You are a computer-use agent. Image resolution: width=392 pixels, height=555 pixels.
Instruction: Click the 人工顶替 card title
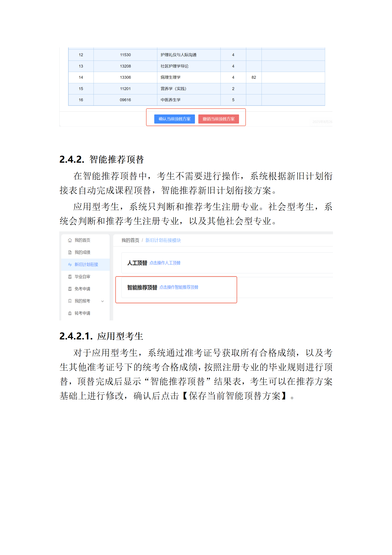(x=137, y=263)
